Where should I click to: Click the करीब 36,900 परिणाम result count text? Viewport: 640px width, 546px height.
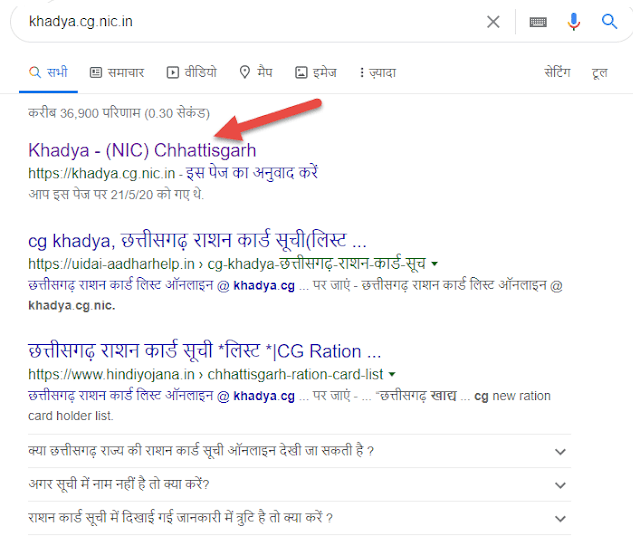(x=120, y=114)
